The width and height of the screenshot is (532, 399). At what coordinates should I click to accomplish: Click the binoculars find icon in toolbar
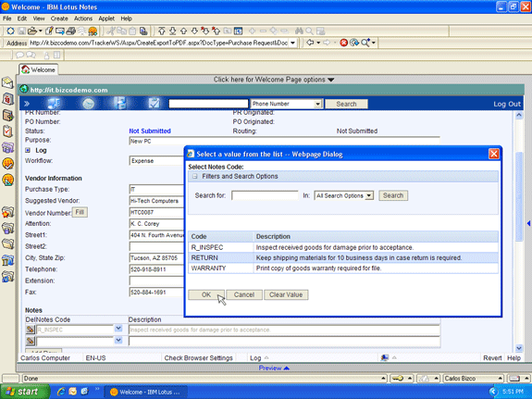tap(299, 31)
